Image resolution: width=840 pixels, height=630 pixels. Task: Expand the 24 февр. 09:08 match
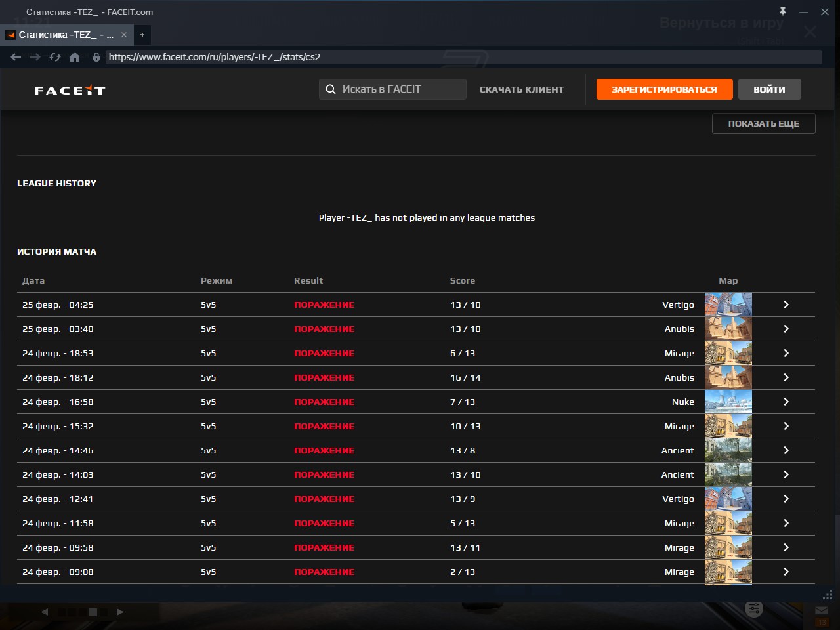(786, 572)
